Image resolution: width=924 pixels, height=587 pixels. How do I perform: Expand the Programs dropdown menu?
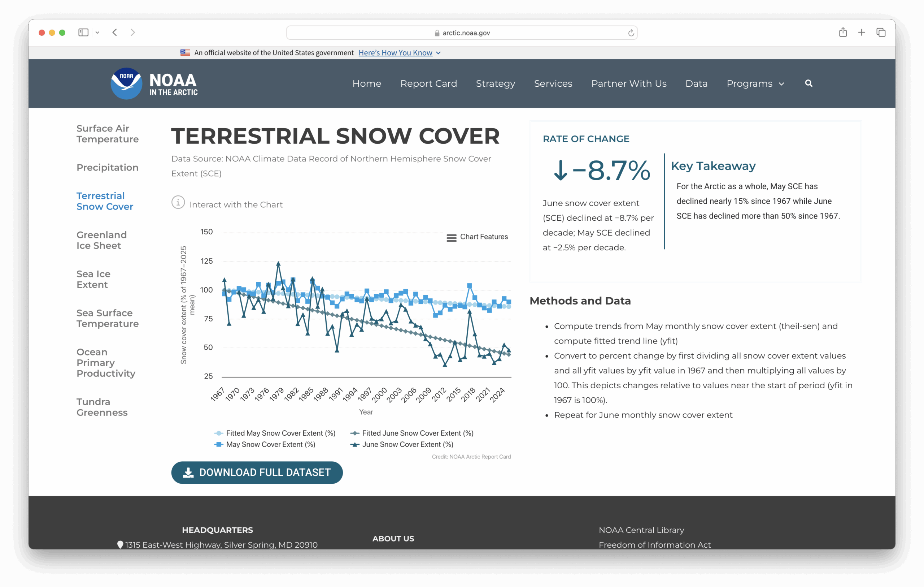[755, 84]
